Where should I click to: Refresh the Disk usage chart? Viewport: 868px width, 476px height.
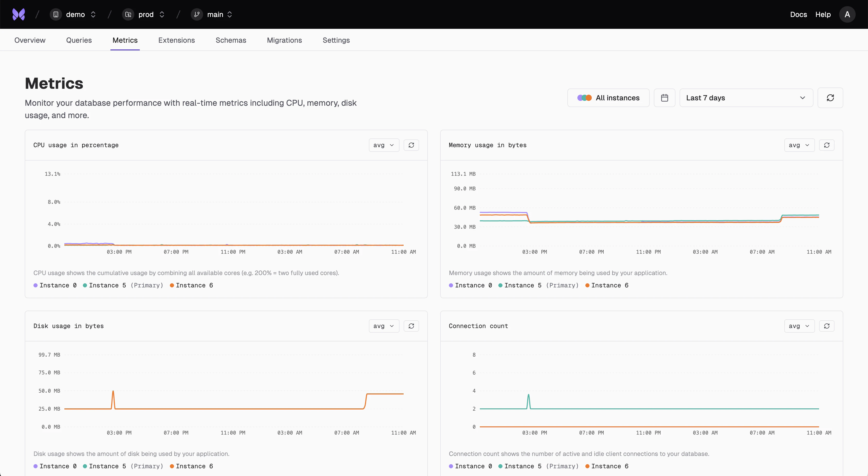(x=411, y=326)
